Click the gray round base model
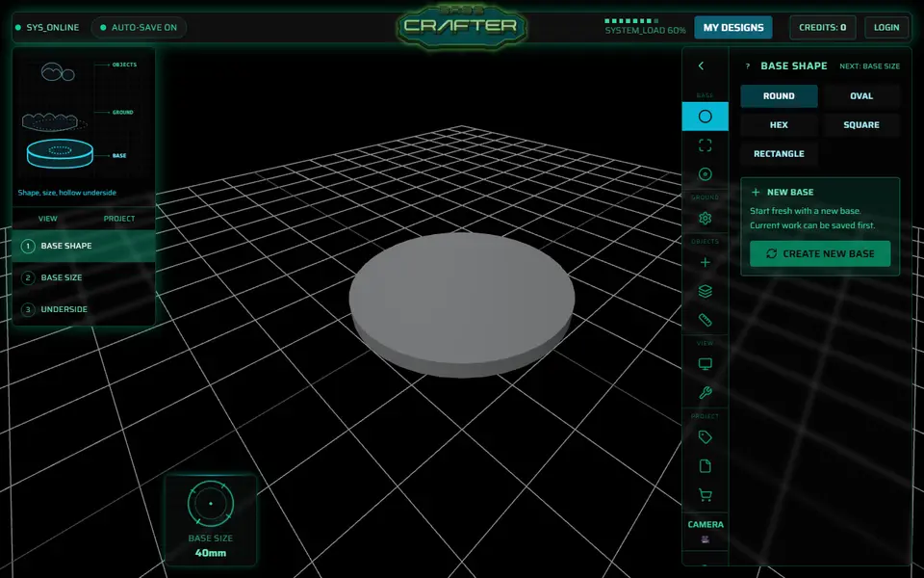The width and height of the screenshot is (924, 578). point(461,303)
